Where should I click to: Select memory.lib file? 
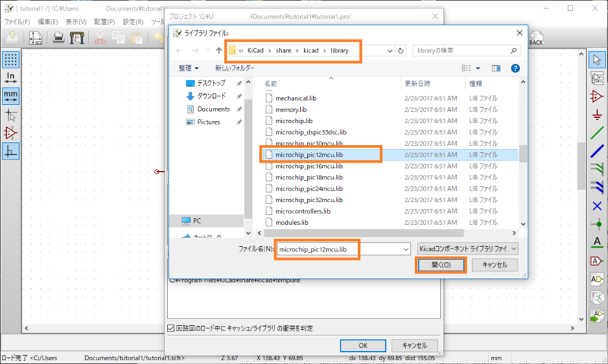pos(291,109)
